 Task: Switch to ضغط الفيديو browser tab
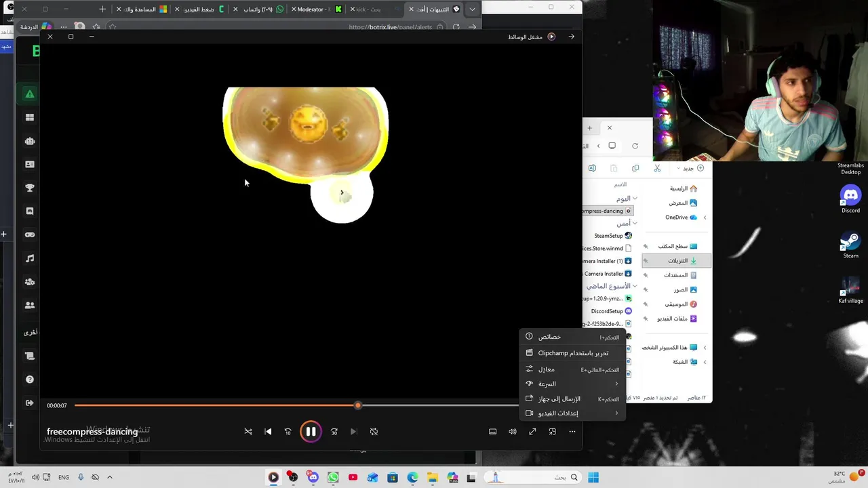pos(201,9)
